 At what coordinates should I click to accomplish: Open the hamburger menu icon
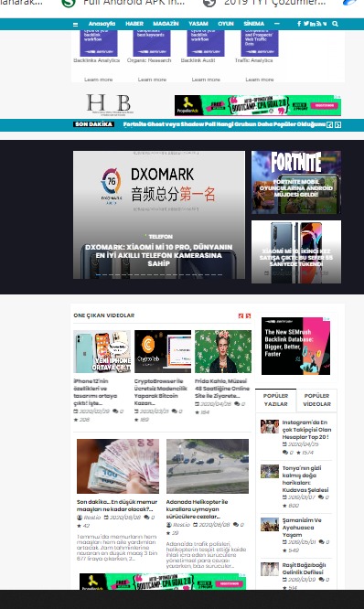click(x=75, y=25)
